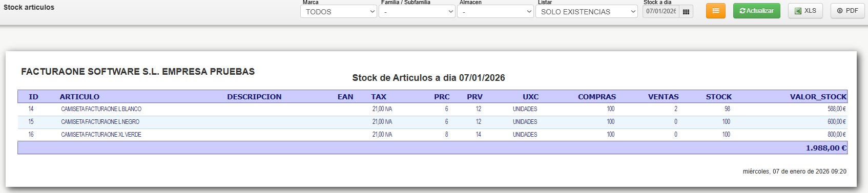Image resolution: width=868 pixels, height=193 pixels.
Task: Click the Stock articulos page heading
Action: (29, 7)
